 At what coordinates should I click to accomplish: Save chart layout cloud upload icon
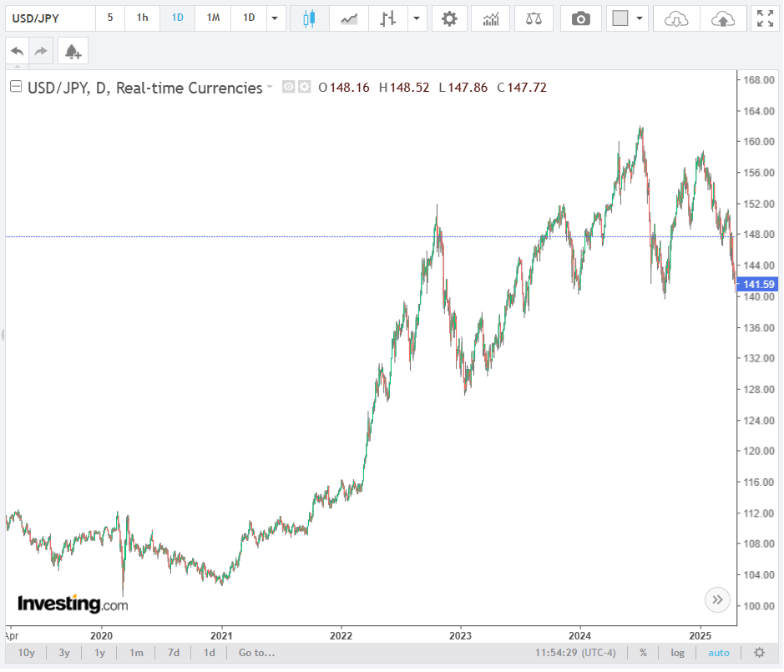[x=723, y=19]
